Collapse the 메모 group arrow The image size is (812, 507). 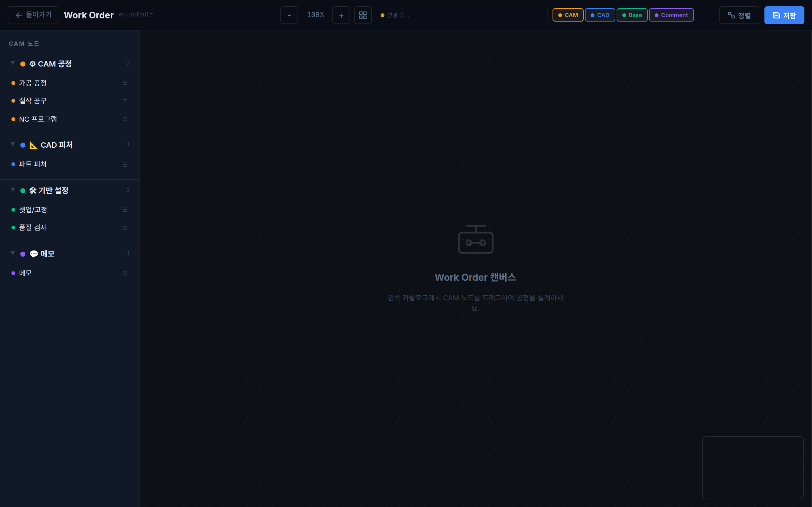13,253
